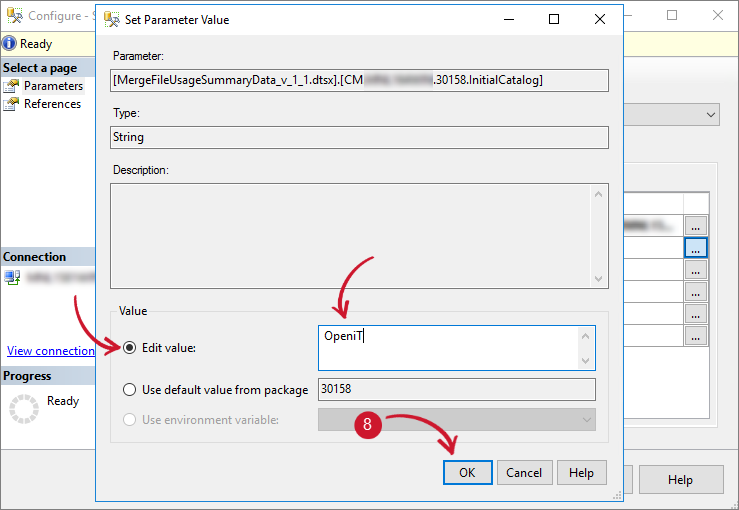Maximize the Configure window
This screenshot has height=510, width=739.
[672, 15]
